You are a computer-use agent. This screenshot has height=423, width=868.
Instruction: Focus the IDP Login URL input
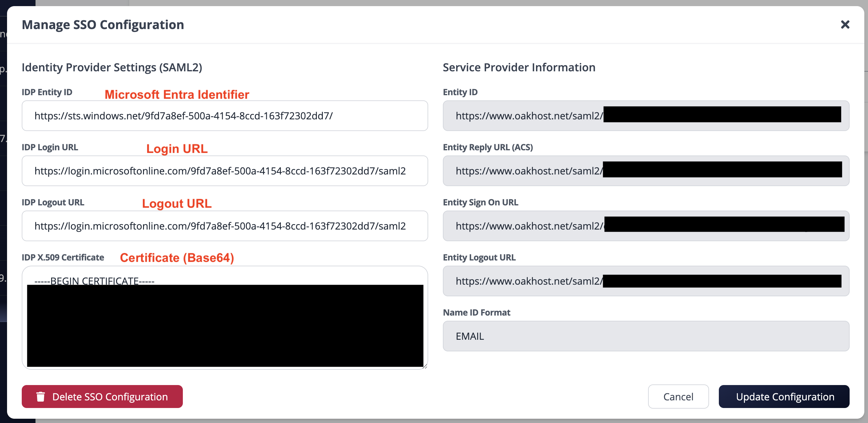[225, 171]
